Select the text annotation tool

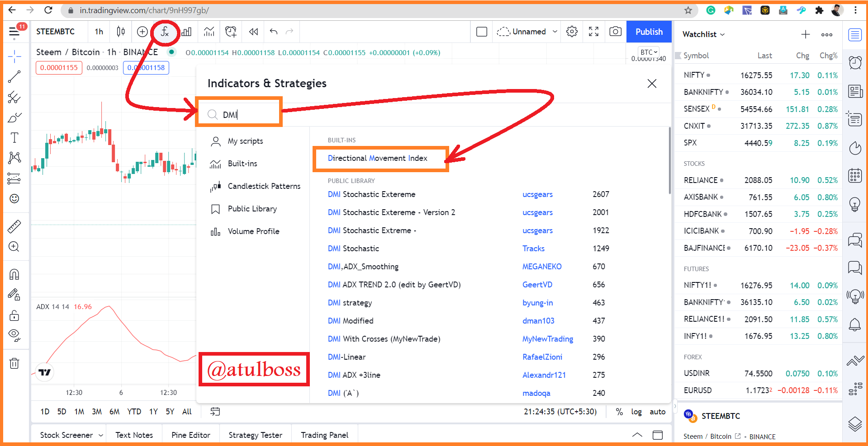(14, 137)
